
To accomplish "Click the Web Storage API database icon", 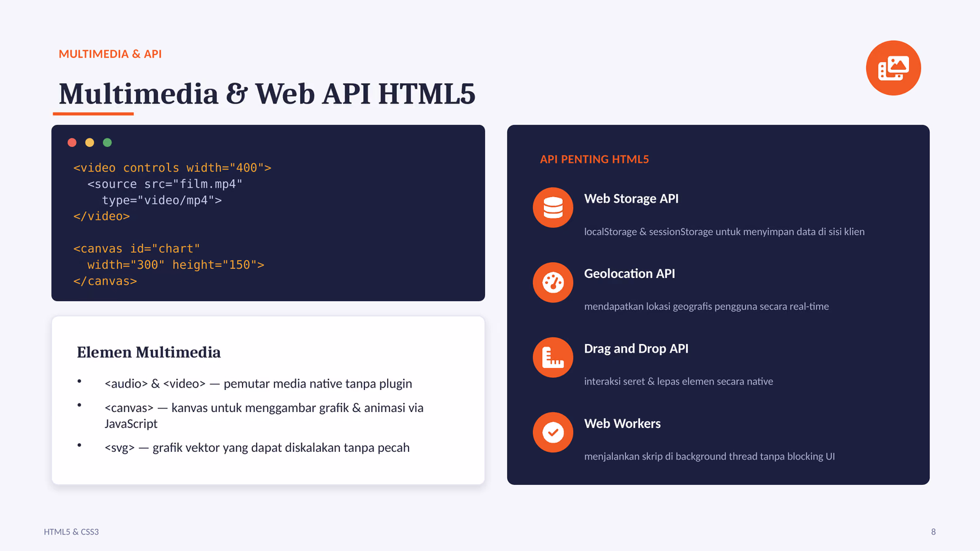I will (x=553, y=208).
